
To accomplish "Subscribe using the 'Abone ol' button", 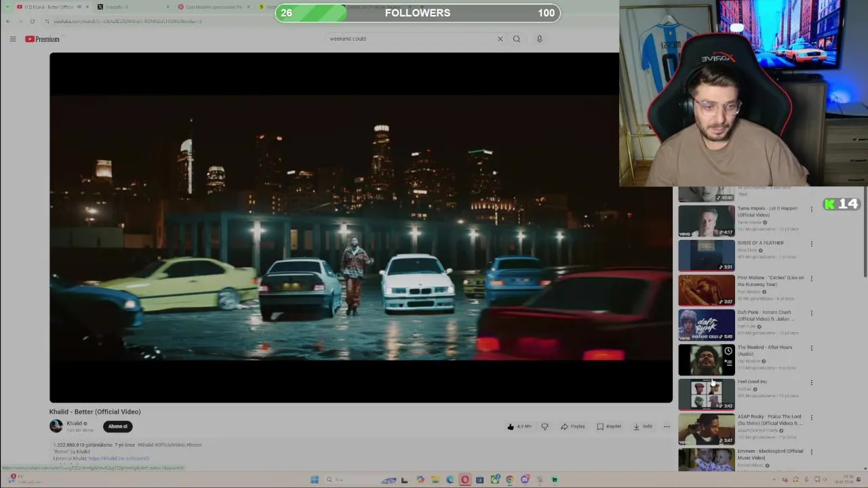I will coord(117,426).
